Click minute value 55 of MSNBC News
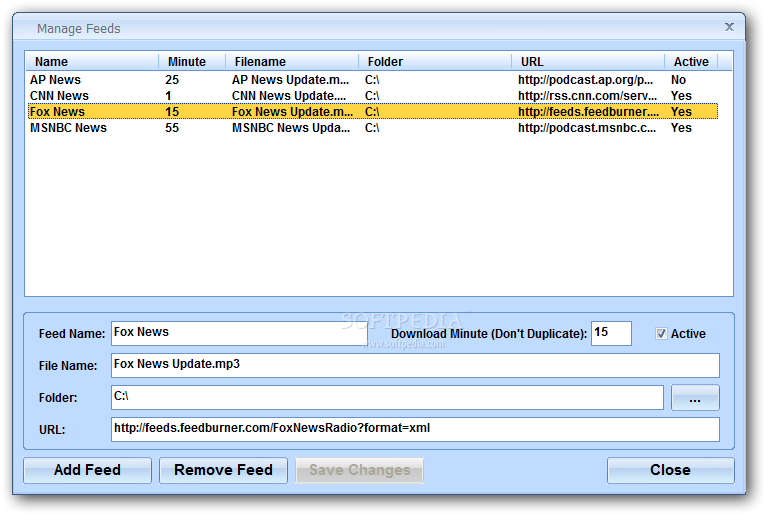Image resolution: width=766 pixels, height=515 pixels. pyautogui.click(x=172, y=128)
